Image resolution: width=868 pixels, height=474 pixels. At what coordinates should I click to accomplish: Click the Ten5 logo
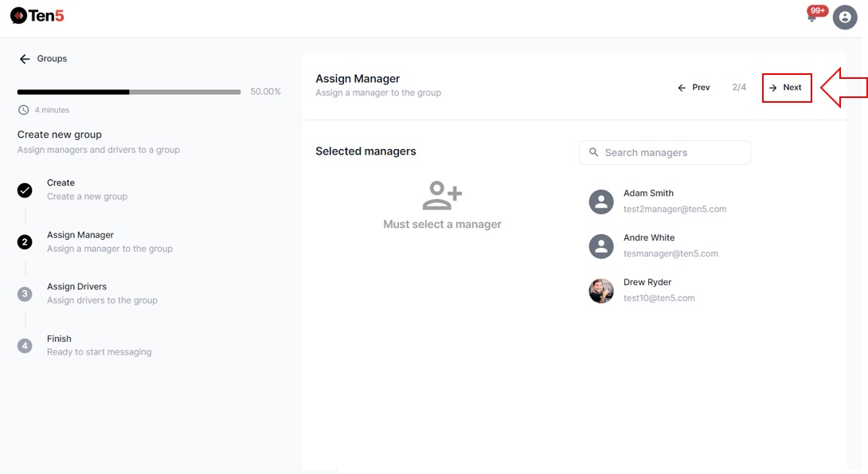point(37,15)
